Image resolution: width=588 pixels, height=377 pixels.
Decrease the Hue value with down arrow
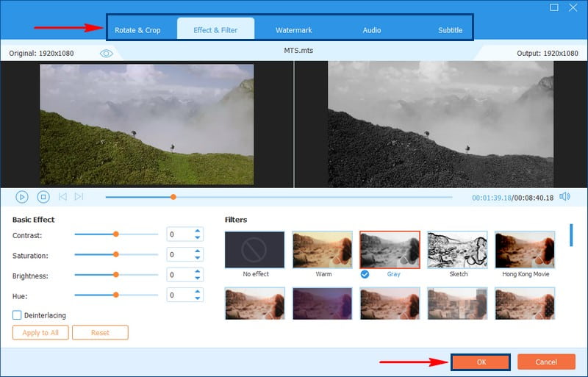pyautogui.click(x=198, y=298)
